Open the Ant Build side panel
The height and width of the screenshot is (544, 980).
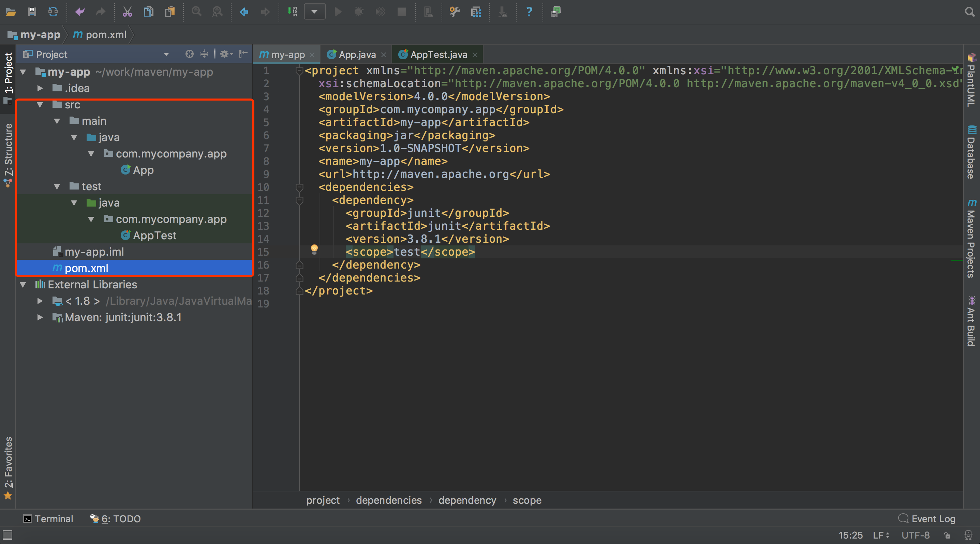971,320
